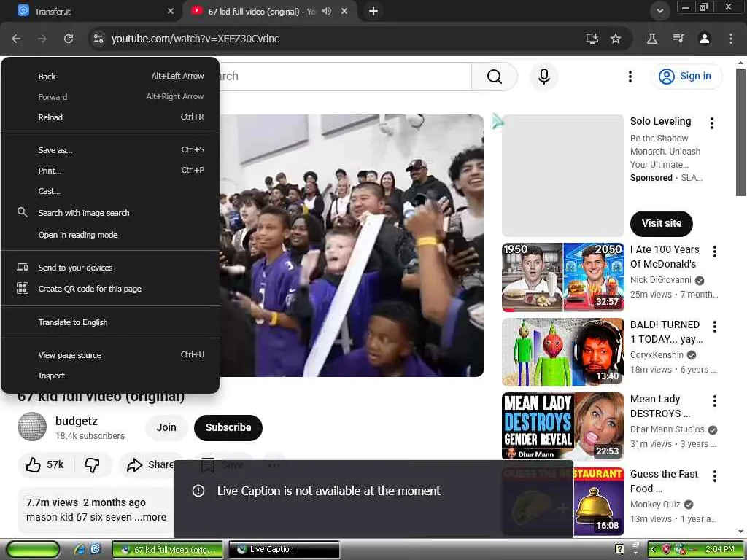This screenshot has width=747, height=560.
Task: Subscribe to budgetz channel
Action: coord(228,427)
